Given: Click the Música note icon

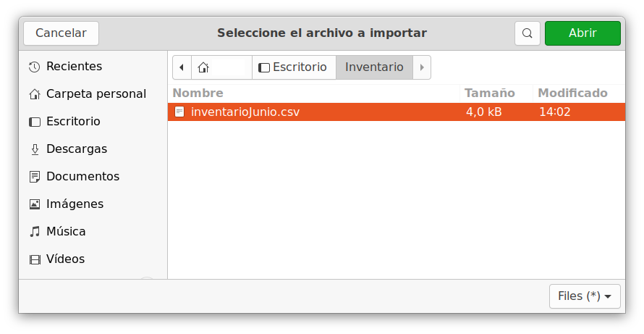Looking at the screenshot, I should tap(35, 232).
